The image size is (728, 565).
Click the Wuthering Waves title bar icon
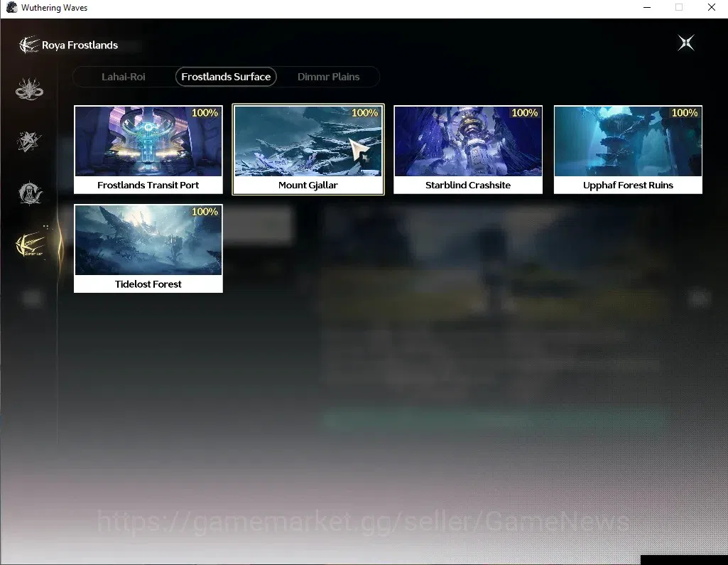pos(11,7)
